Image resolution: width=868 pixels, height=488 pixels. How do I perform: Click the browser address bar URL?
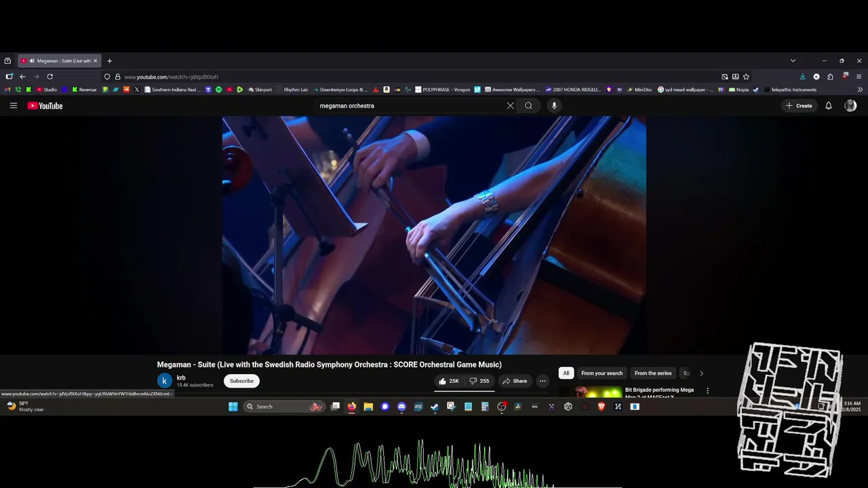click(171, 77)
